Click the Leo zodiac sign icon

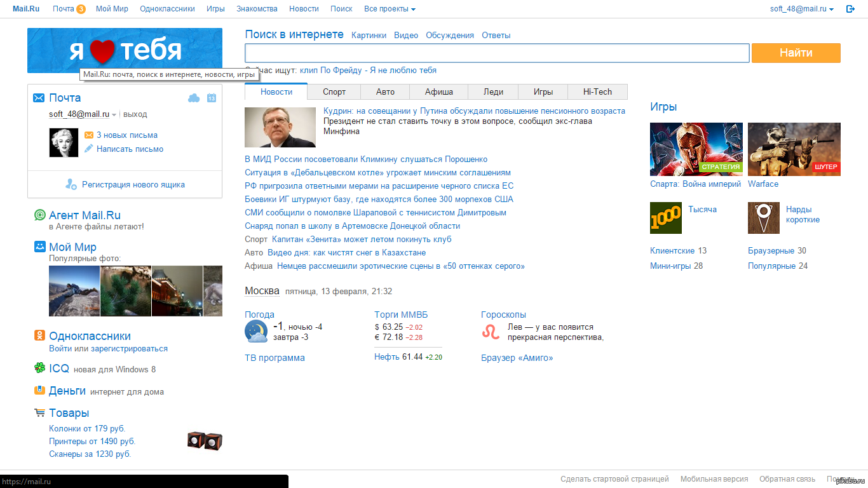(x=491, y=331)
